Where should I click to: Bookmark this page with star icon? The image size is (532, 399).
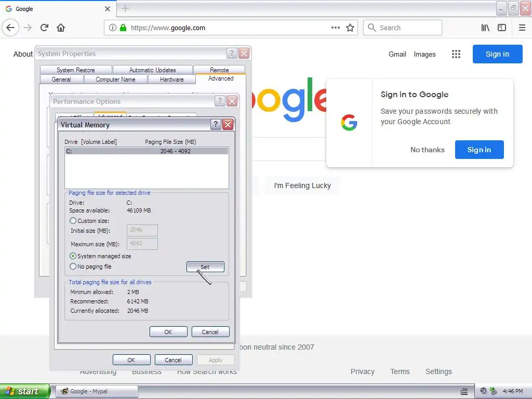click(x=350, y=28)
